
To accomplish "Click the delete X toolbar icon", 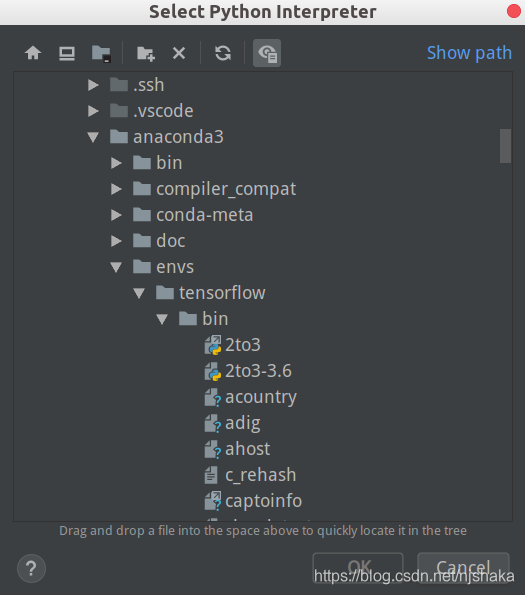I will coord(179,53).
